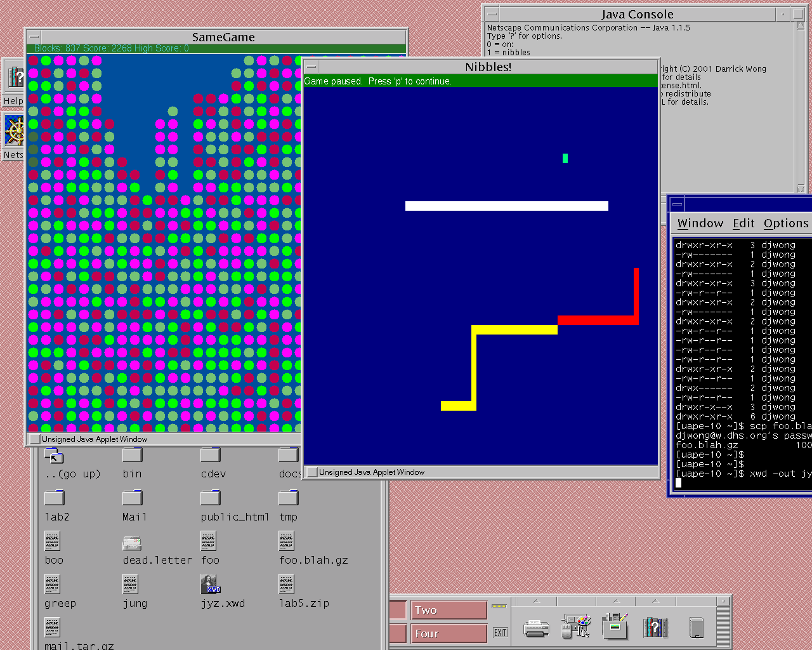Click the Trash can icon
Image resolution: width=812 pixels, height=650 pixels.
(696, 627)
